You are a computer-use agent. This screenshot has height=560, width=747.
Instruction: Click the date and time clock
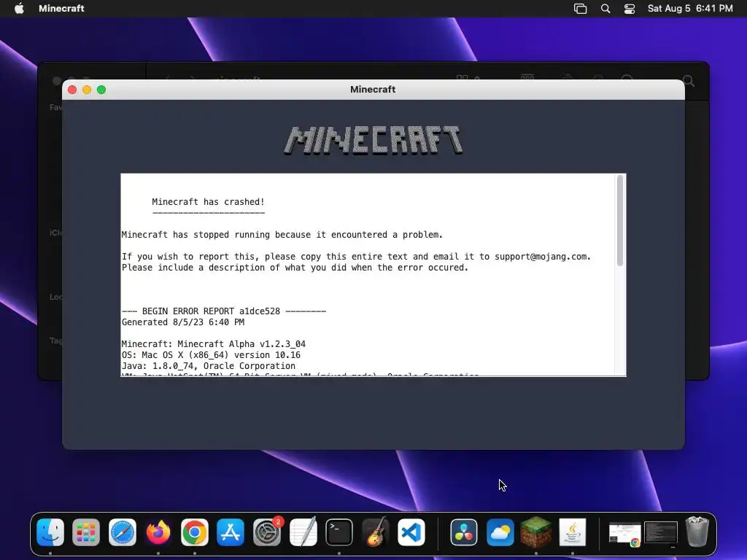pos(690,8)
